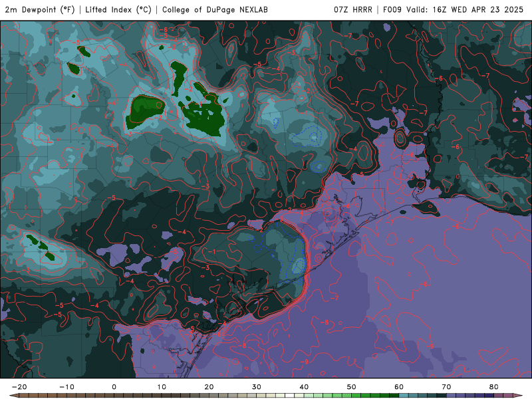Viewport: 532px width, 399px height.
Task: Click the 'Lifted Index (°C)' title text
Action: click(x=118, y=9)
